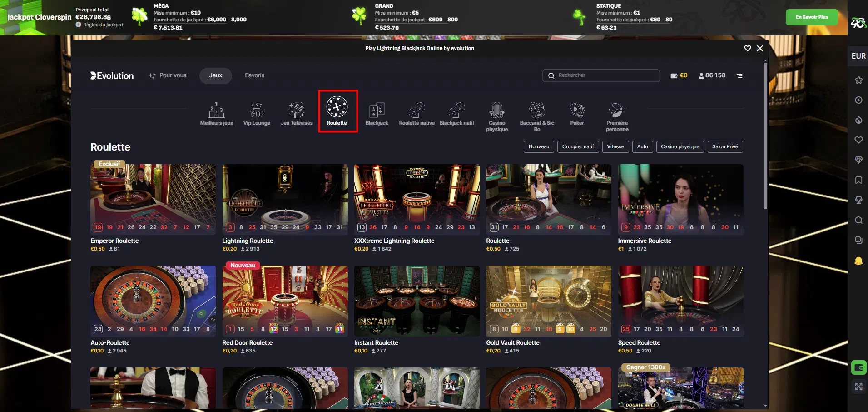Viewport: 868px width, 412px height.
Task: Click the star icon in right sidebar
Action: [x=858, y=80]
